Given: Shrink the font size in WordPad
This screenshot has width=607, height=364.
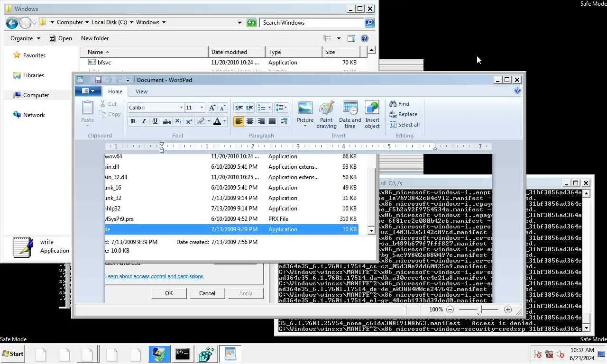Looking at the screenshot, I should coord(223,108).
